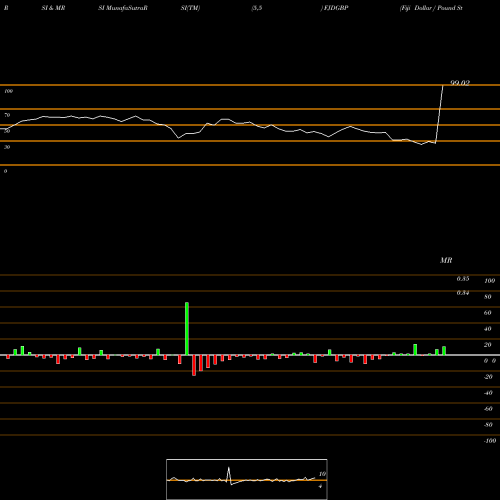Click the MR axis label 80
Screen dimensions: 500x500
tap(488, 297)
